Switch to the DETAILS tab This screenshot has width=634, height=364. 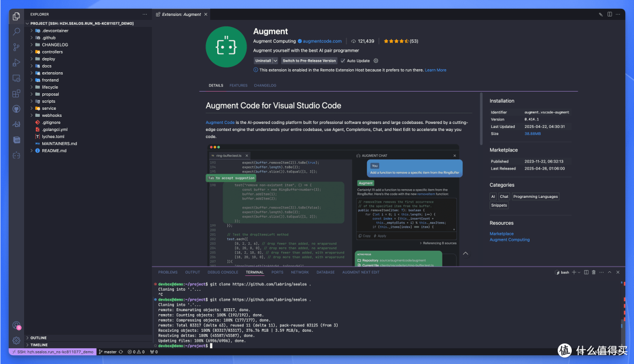pyautogui.click(x=216, y=85)
